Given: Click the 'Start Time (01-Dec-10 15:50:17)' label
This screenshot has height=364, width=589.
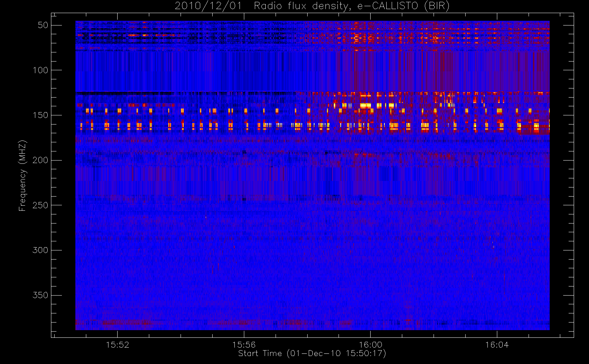Looking at the screenshot, I should tap(312, 353).
